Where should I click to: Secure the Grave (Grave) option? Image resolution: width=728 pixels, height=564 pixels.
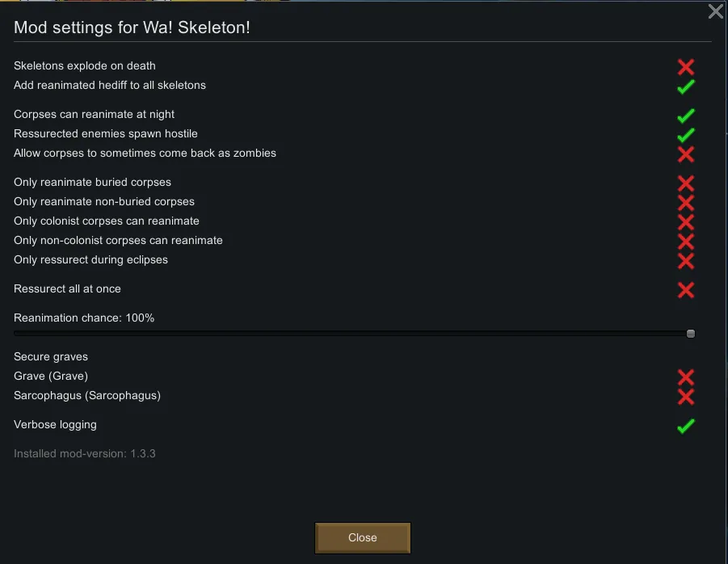coord(686,377)
